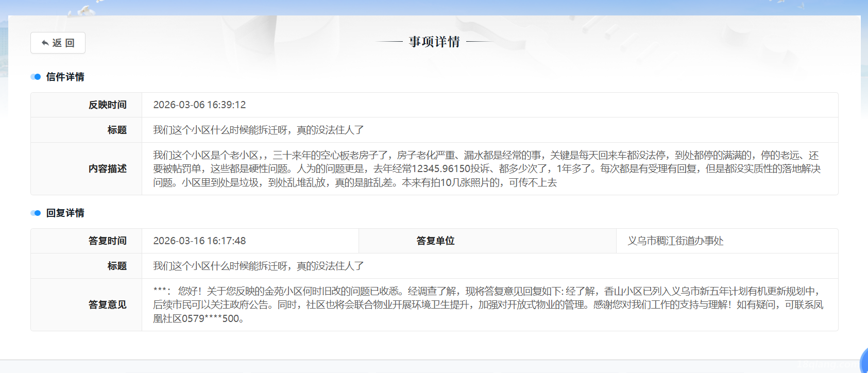This screenshot has height=373, width=868.
Task: Click the 返回 back button
Action: tap(58, 43)
